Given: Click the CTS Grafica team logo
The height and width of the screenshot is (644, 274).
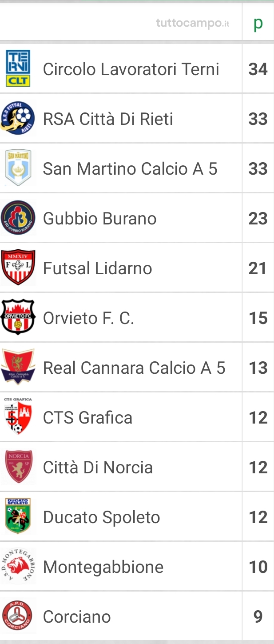Looking at the screenshot, I should [18, 417].
